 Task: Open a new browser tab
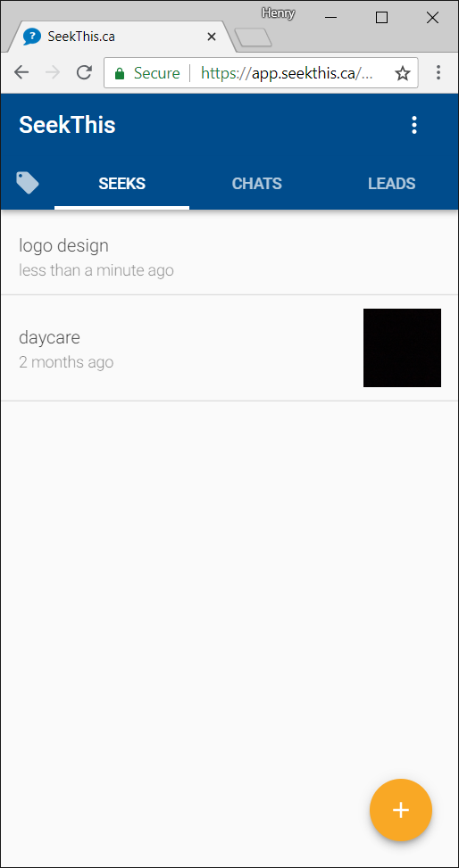[x=254, y=37]
